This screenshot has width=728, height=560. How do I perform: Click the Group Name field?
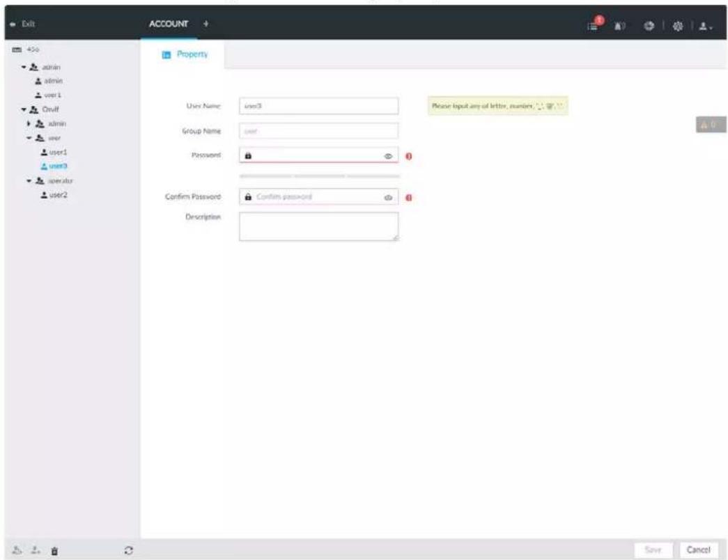coord(318,131)
